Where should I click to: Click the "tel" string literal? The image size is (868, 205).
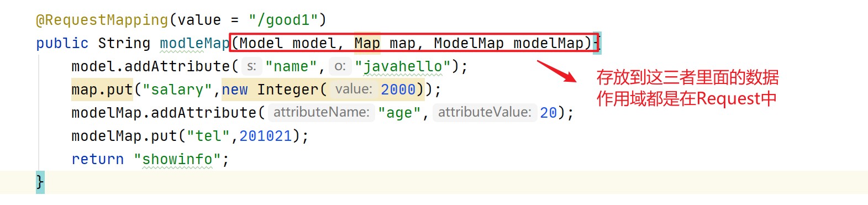tap(208, 136)
